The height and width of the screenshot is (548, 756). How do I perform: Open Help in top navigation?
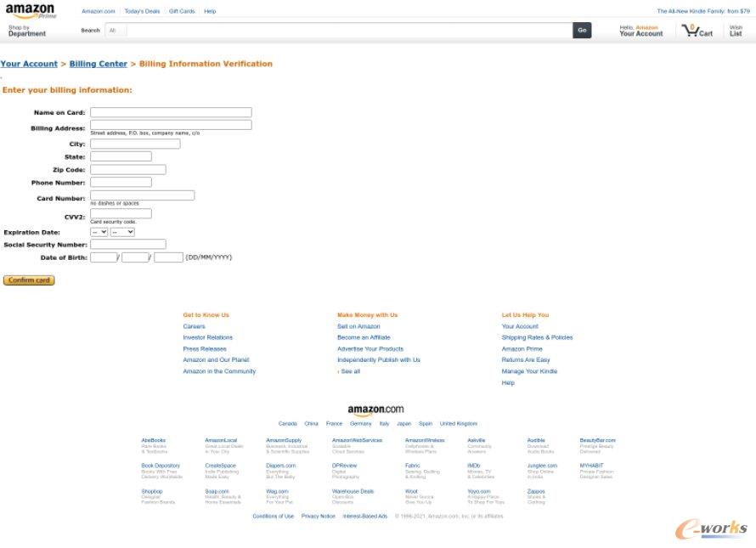coord(210,11)
